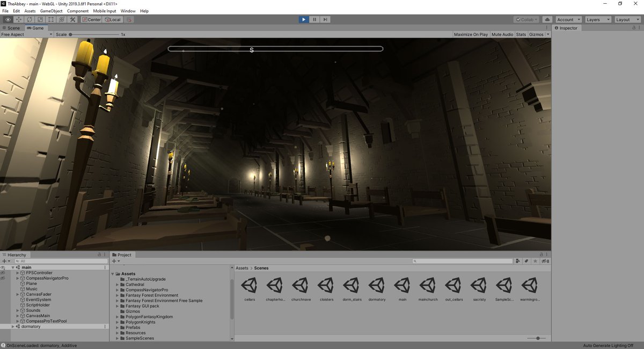Click Hierarchy create plus button

coord(6,261)
